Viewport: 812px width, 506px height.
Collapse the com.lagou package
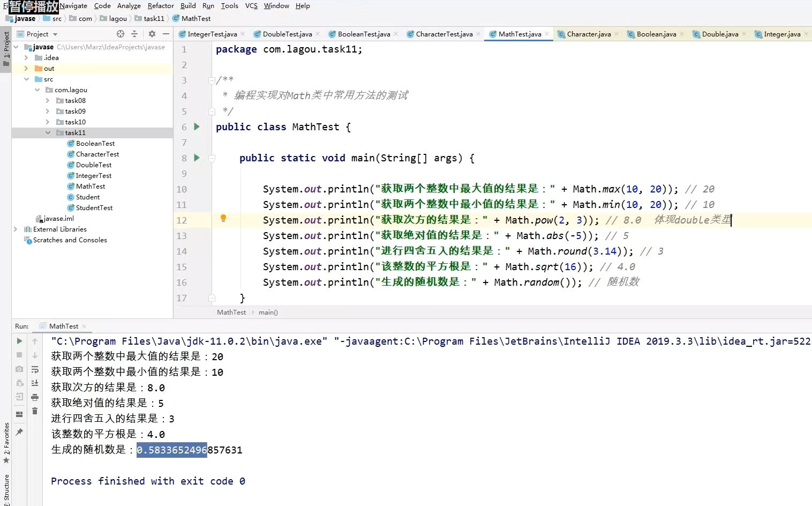pos(37,90)
